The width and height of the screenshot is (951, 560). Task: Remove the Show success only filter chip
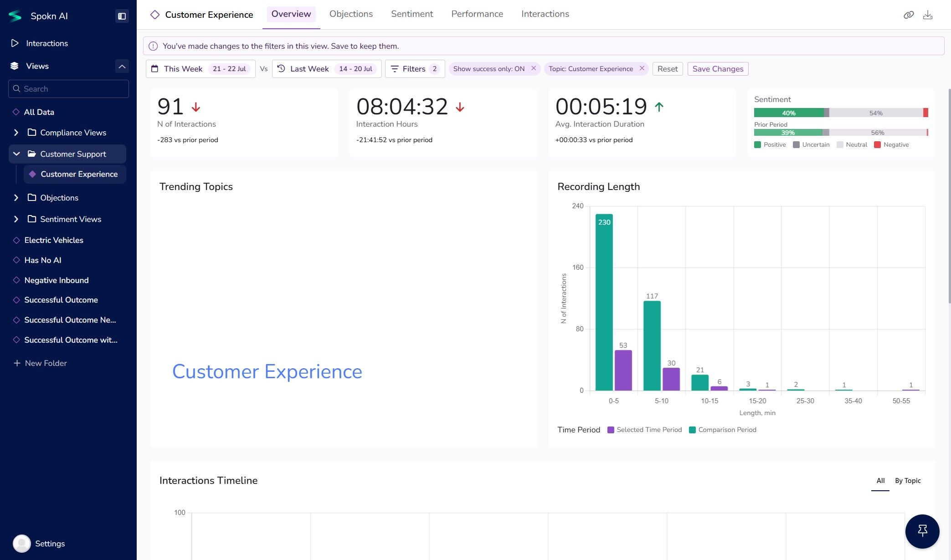coord(534,68)
